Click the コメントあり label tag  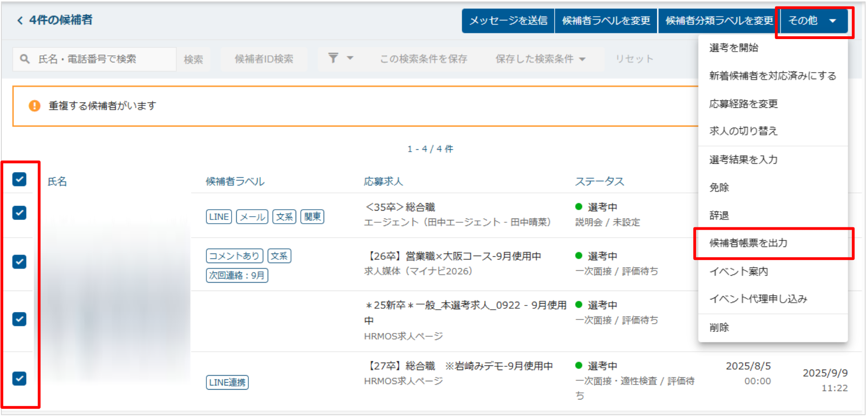click(234, 256)
